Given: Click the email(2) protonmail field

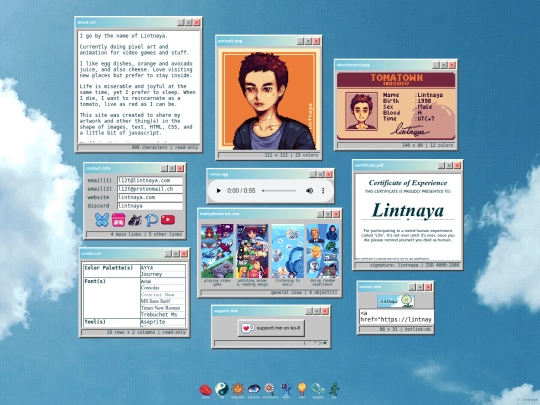Looking at the screenshot, I should 149,189.
